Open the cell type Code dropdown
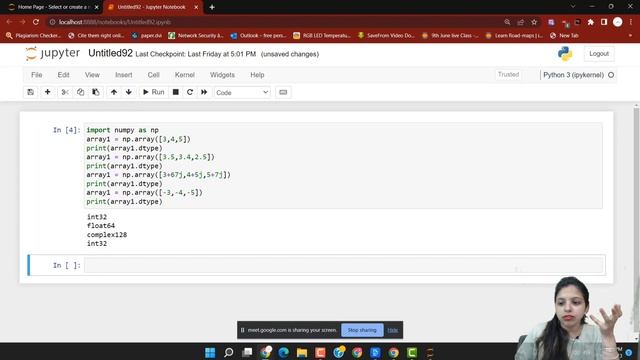This screenshot has height=360, width=640. [x=242, y=93]
